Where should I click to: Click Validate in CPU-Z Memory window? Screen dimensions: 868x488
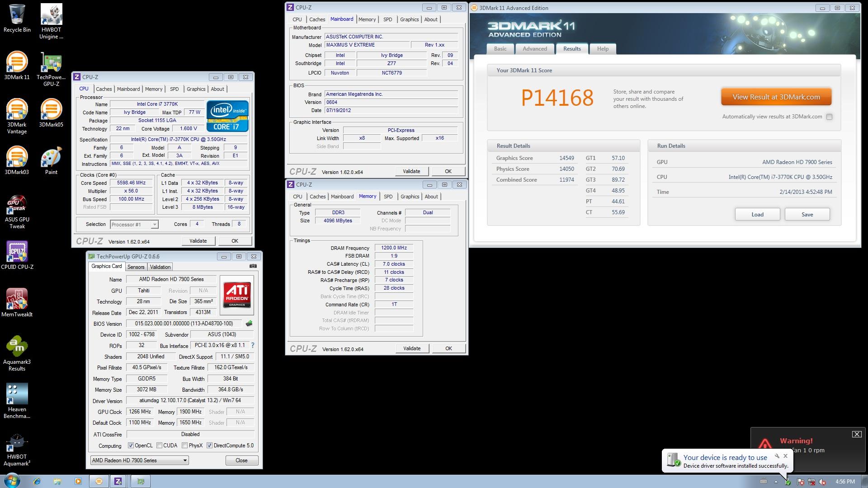point(411,348)
